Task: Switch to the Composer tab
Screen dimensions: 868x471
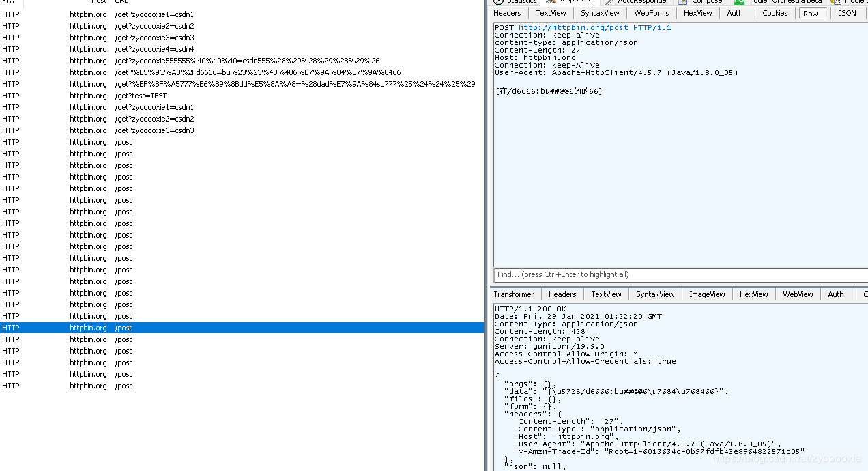Action: coord(702,2)
